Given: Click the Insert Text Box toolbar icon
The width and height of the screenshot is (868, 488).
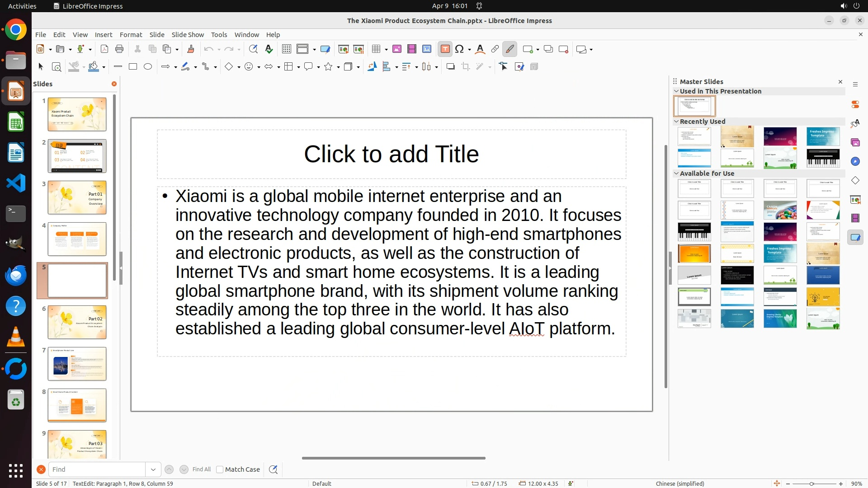Looking at the screenshot, I should coord(445,49).
